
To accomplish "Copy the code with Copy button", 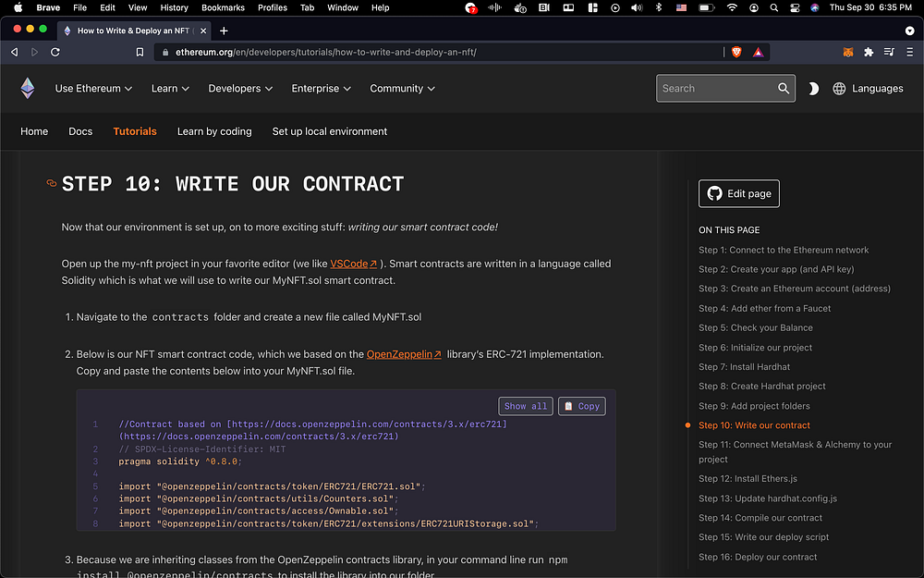I will (x=581, y=406).
